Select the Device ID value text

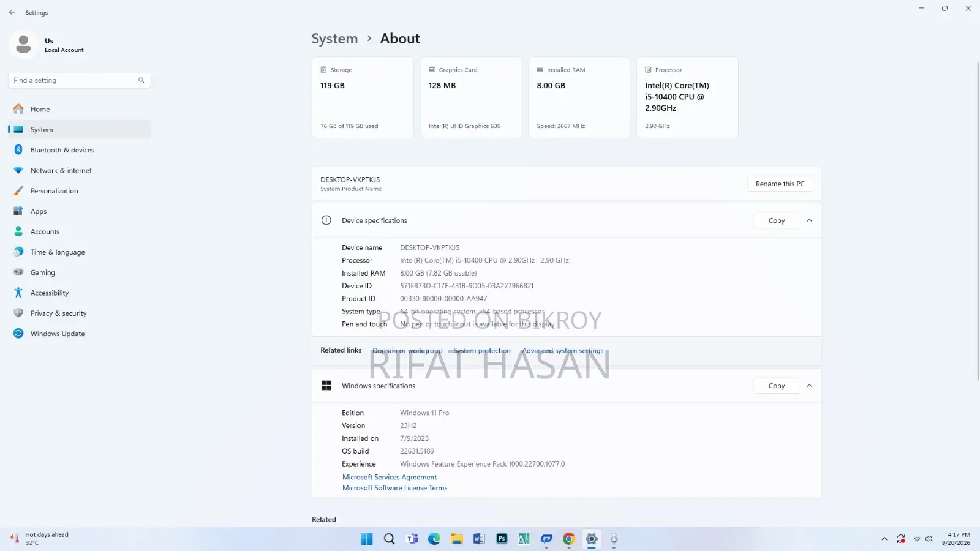(x=467, y=286)
